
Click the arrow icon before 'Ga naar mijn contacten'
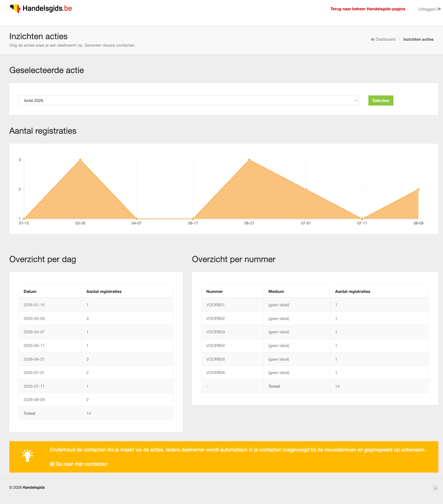pos(52,464)
